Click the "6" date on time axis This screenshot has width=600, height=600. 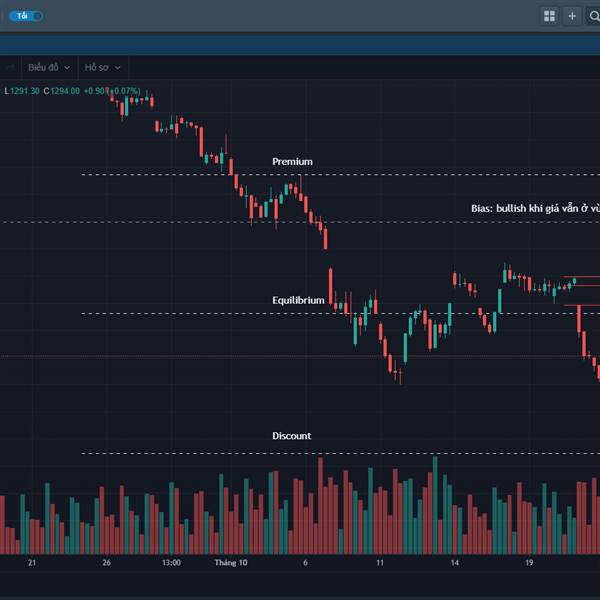pos(305,563)
